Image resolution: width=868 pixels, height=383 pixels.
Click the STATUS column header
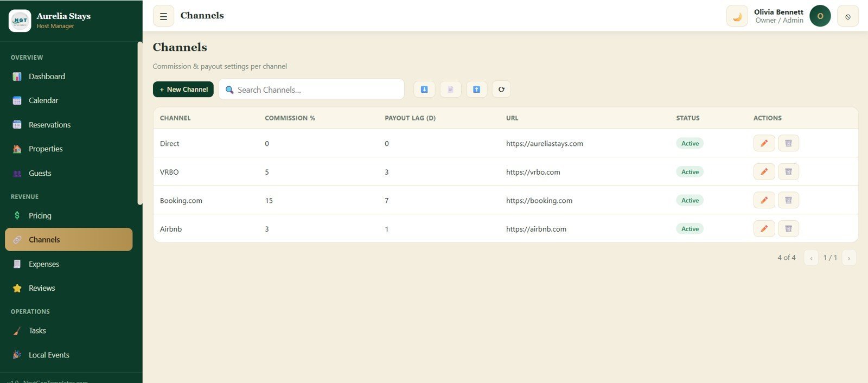click(688, 118)
